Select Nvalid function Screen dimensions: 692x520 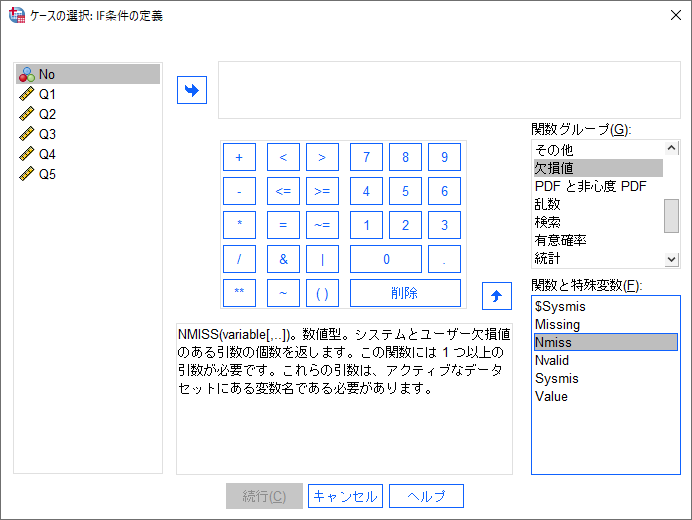tap(606, 360)
